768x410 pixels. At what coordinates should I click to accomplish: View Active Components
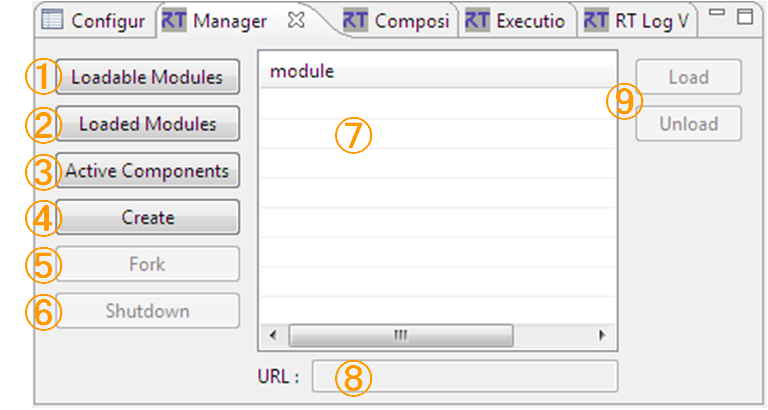coord(147,171)
